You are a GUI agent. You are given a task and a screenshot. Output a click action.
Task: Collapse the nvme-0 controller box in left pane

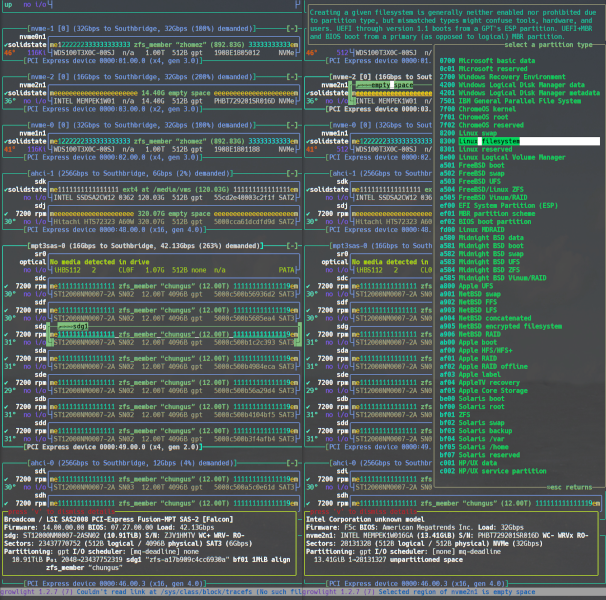click(292, 125)
